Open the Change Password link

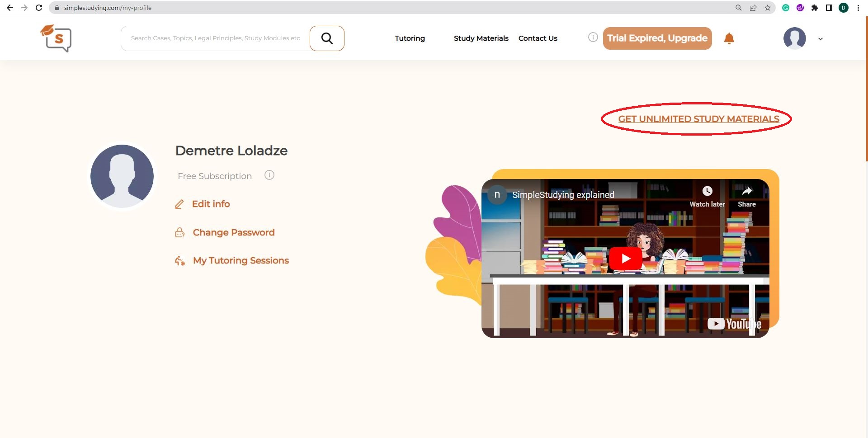click(234, 232)
